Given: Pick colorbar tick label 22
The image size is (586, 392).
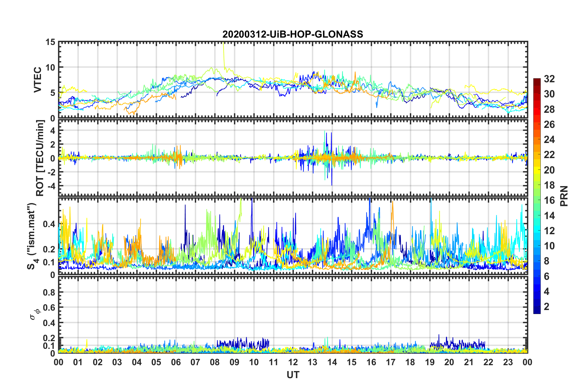Looking at the screenshot, I should (x=549, y=155).
